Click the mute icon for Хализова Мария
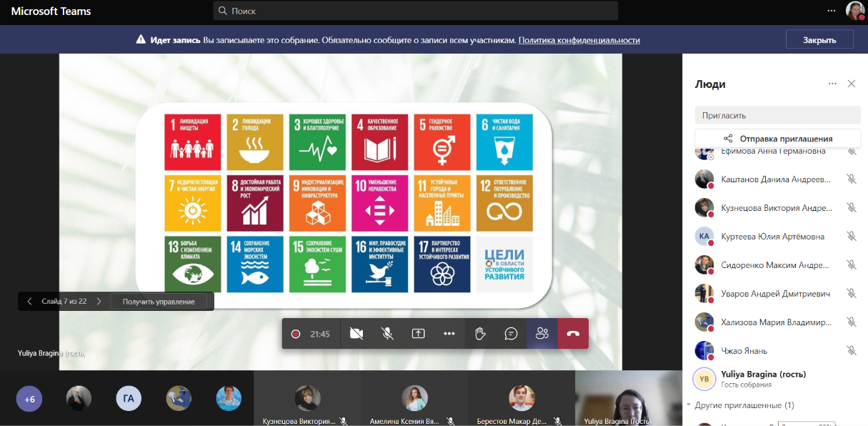Viewport: 868px width, 426px height. pos(852,322)
